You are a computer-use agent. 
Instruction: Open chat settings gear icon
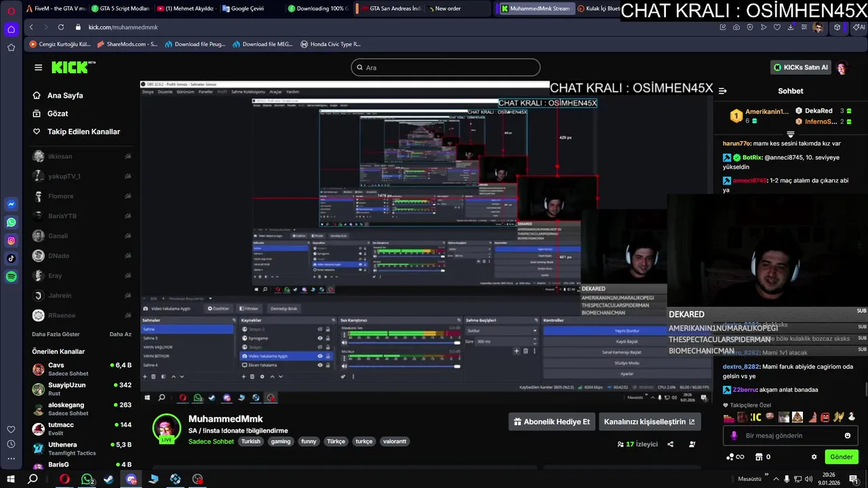[x=814, y=457]
